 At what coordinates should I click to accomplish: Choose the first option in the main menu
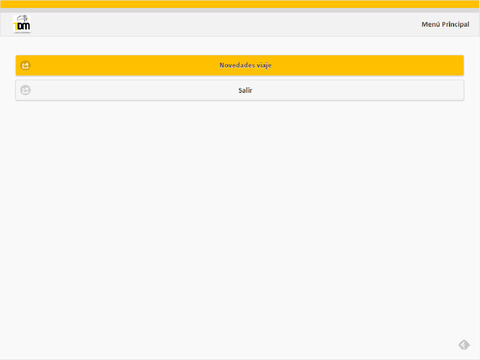(x=240, y=65)
